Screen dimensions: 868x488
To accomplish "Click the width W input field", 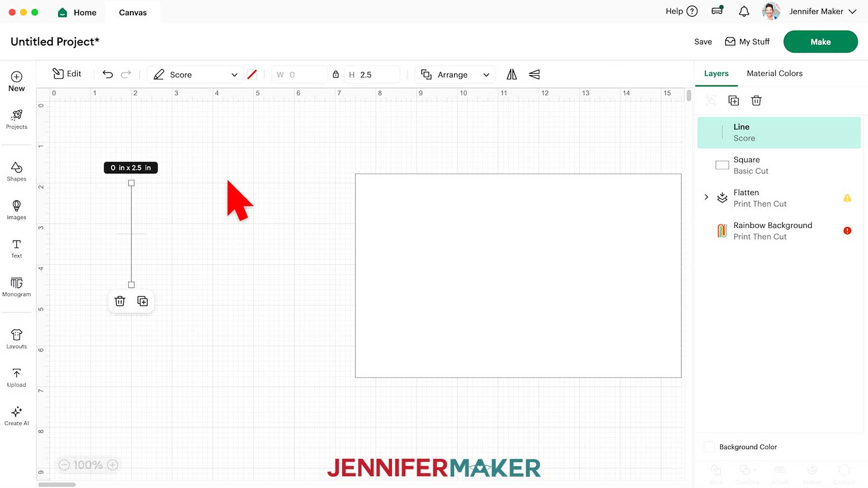I will point(300,74).
